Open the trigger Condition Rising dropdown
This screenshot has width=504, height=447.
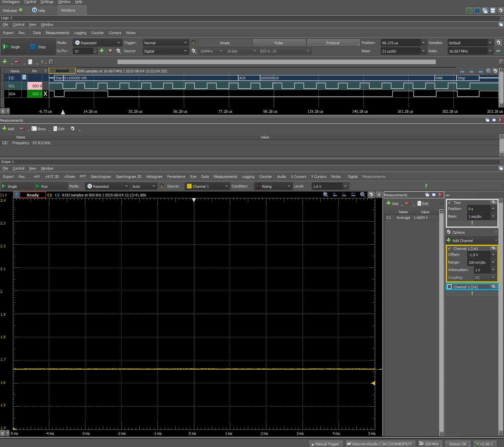273,186
